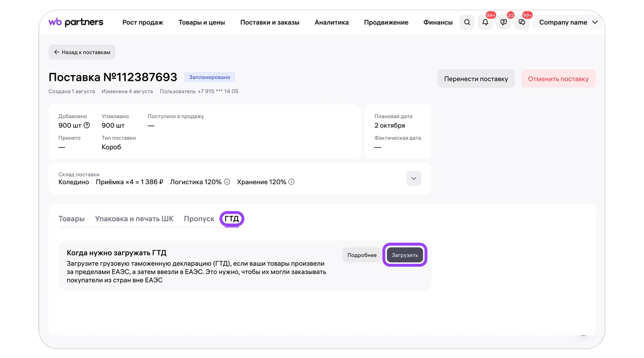Select the Пропуск tab
644x358 pixels.
[199, 219]
